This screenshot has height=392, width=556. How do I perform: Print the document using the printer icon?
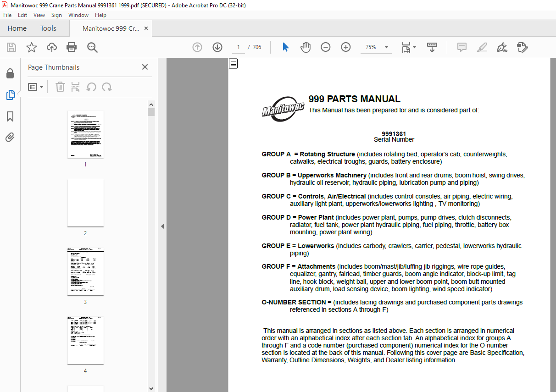pos(72,47)
